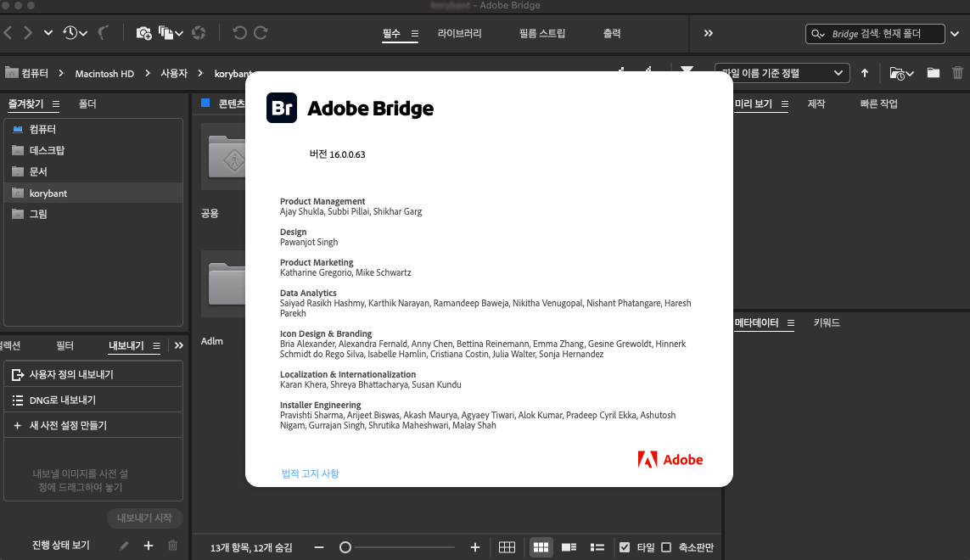Viewport: 970px width, 560px height.
Task: Open the 폴더 panel tab
Action: (x=87, y=104)
